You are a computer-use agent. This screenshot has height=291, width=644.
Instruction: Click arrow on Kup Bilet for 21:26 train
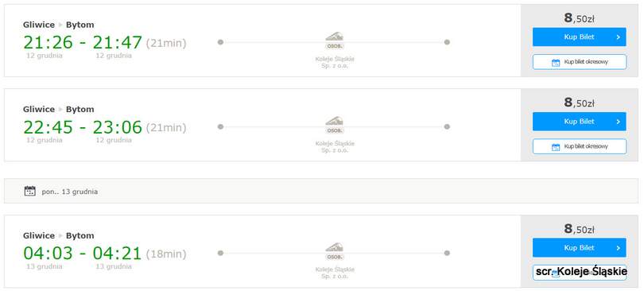618,37
